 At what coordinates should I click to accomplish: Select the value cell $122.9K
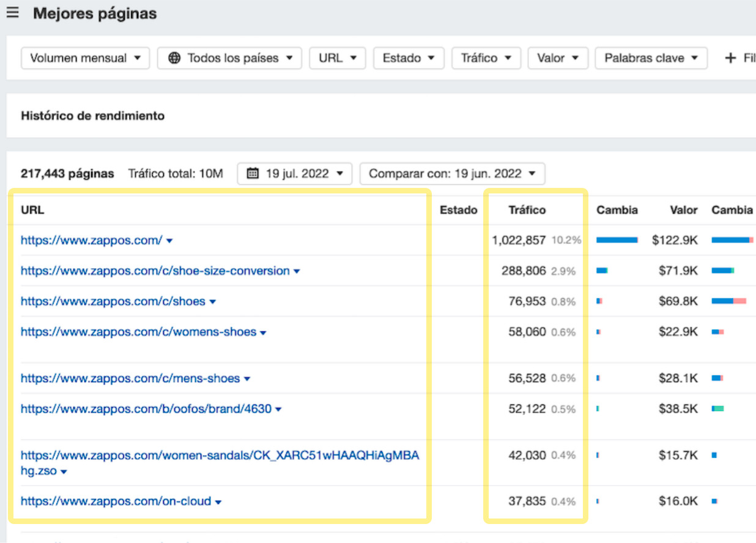click(x=675, y=241)
